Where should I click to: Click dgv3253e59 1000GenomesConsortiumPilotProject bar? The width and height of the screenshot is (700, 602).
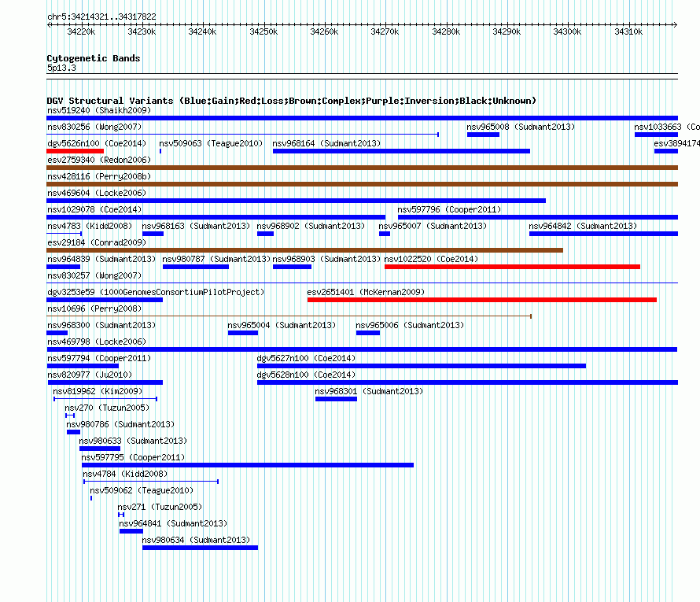click(x=105, y=300)
